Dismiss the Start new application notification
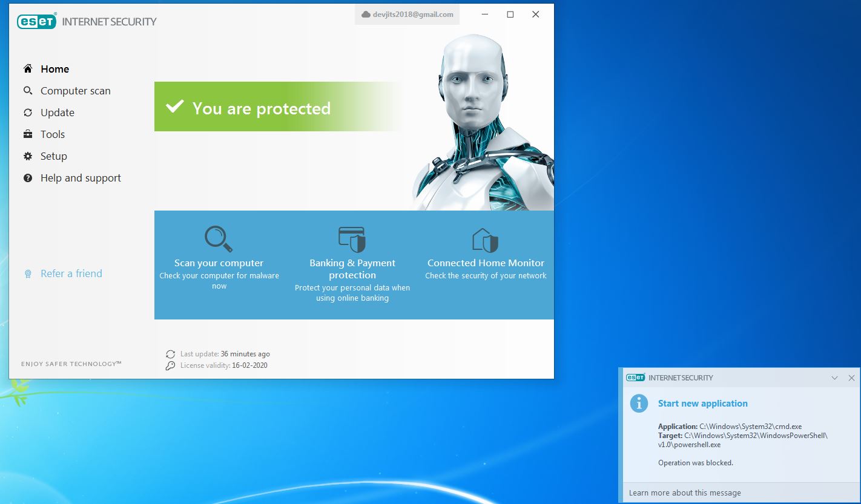This screenshot has height=504, width=861. [851, 378]
